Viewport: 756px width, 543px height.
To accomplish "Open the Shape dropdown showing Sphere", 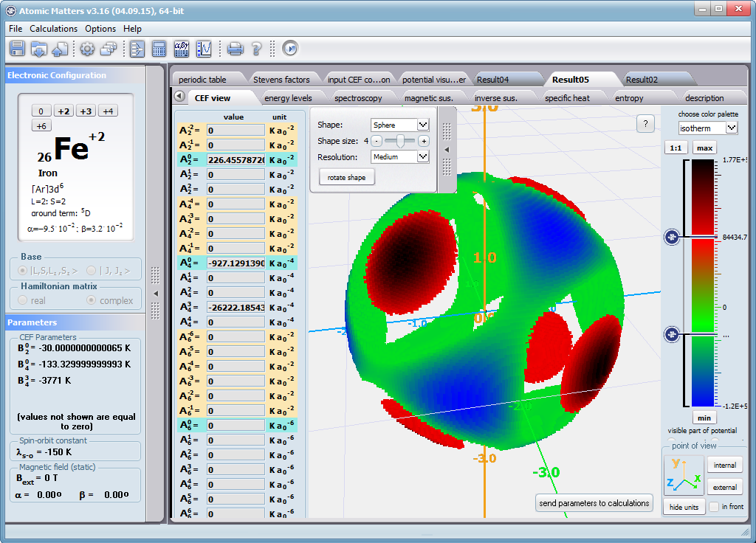I will tap(423, 125).
